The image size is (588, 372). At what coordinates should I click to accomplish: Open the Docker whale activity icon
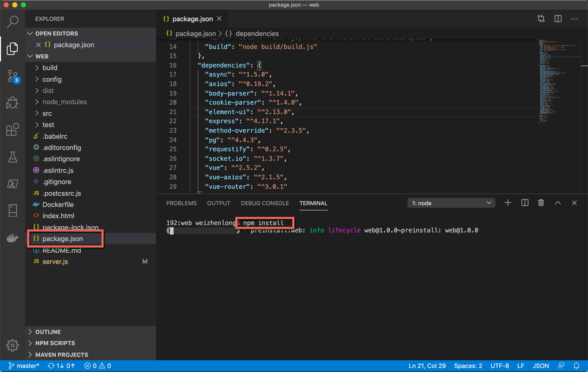tap(13, 238)
